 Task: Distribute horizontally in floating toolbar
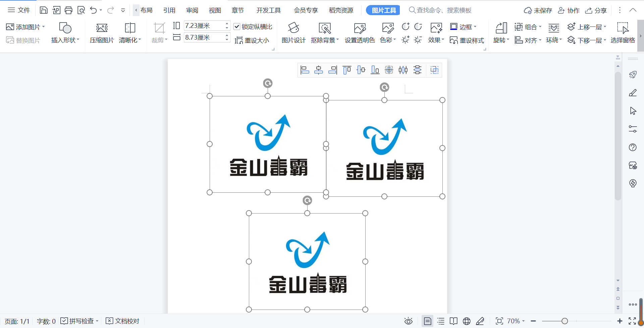point(403,70)
